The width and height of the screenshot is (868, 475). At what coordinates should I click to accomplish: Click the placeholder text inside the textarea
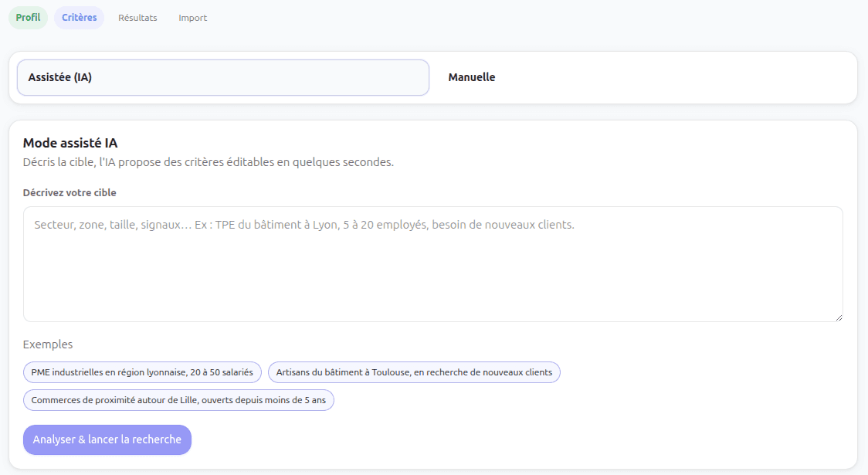pyautogui.click(x=303, y=225)
